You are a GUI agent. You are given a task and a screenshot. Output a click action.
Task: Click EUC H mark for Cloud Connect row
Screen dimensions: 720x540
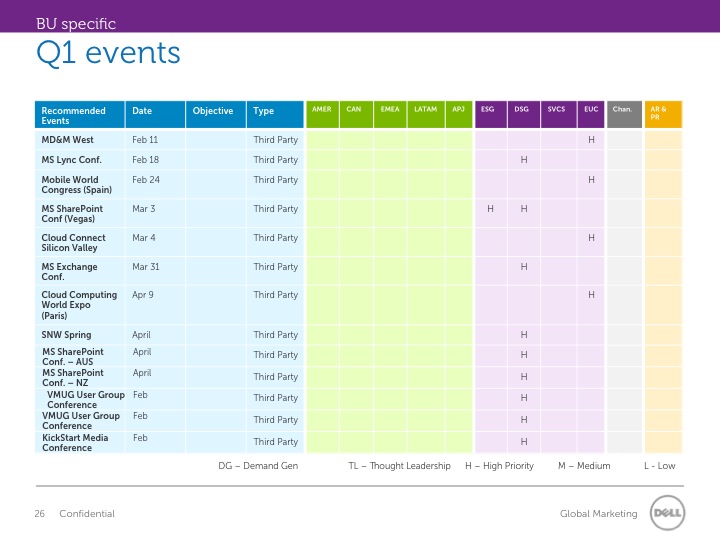tap(591, 237)
